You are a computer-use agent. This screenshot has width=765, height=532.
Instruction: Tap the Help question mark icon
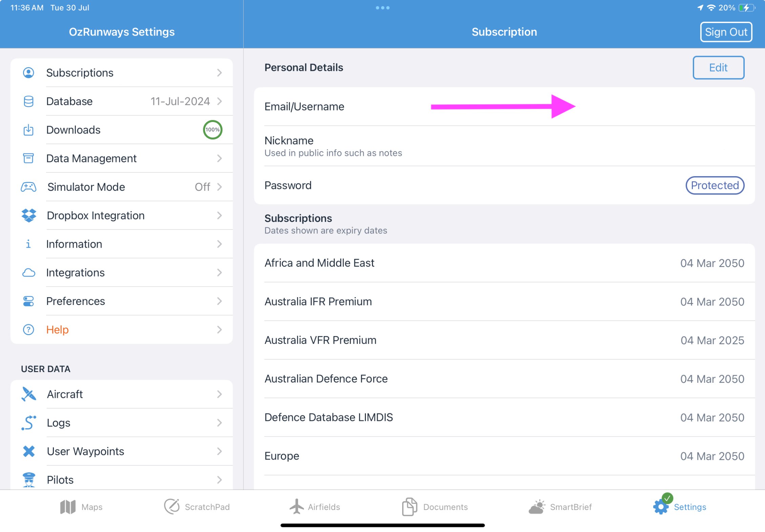[x=29, y=330]
